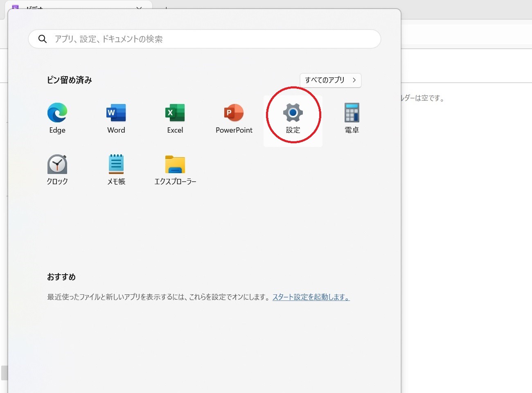Image resolution: width=532 pixels, height=393 pixels.
Task: Launch エクスプローラー file explorer
Action: [175, 169]
